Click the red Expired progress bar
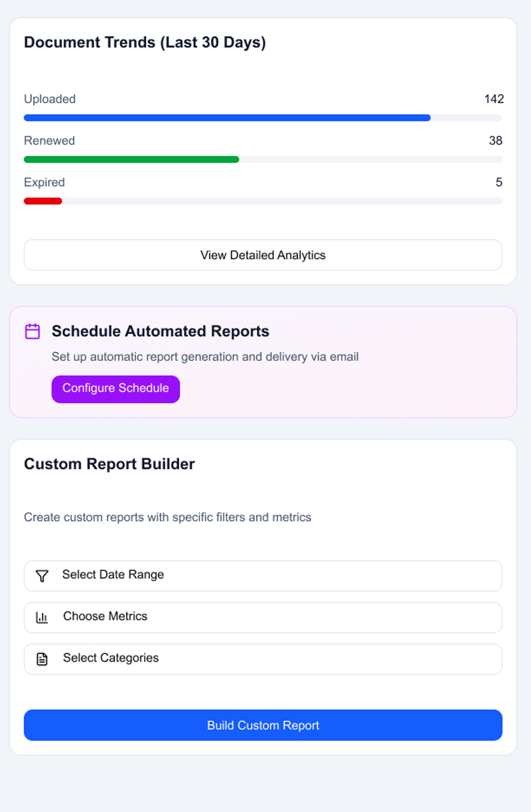531x812 pixels. pos(43,201)
